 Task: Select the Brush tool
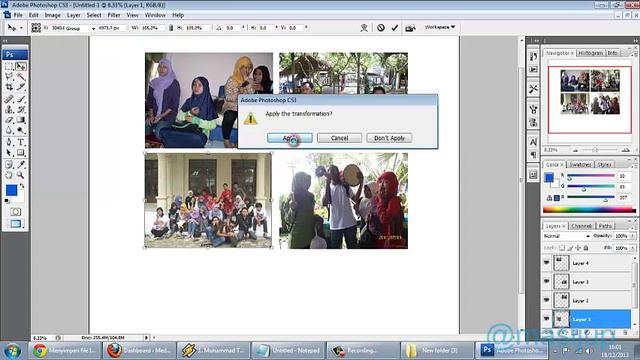coord(21,99)
